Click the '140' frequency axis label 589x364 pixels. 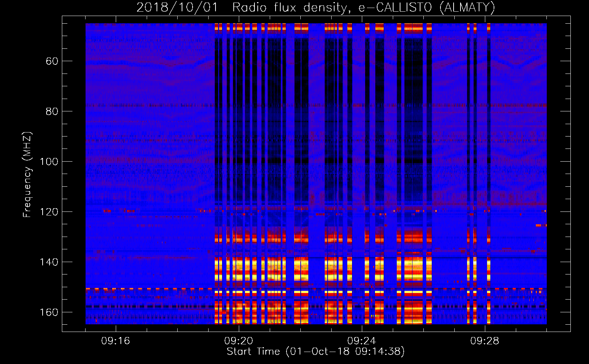coord(49,262)
